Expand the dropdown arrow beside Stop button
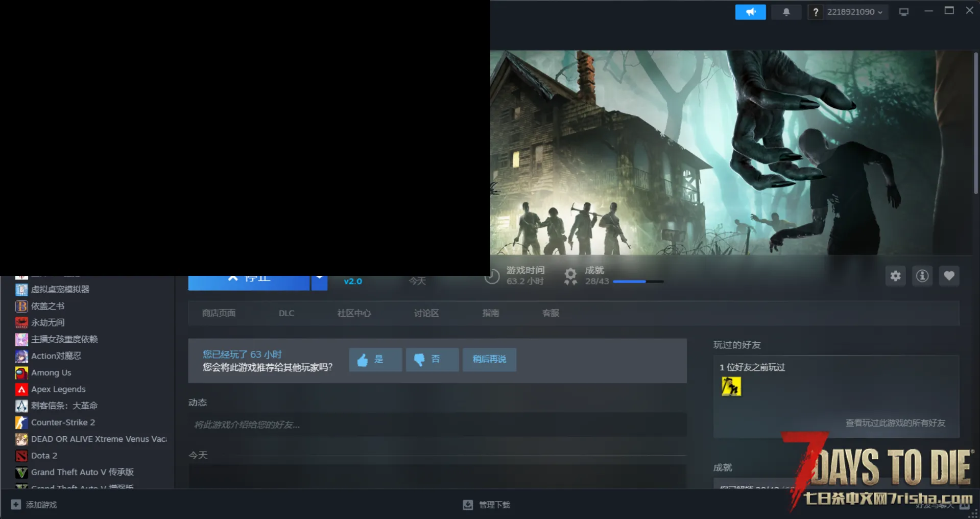The height and width of the screenshot is (519, 980). click(319, 279)
